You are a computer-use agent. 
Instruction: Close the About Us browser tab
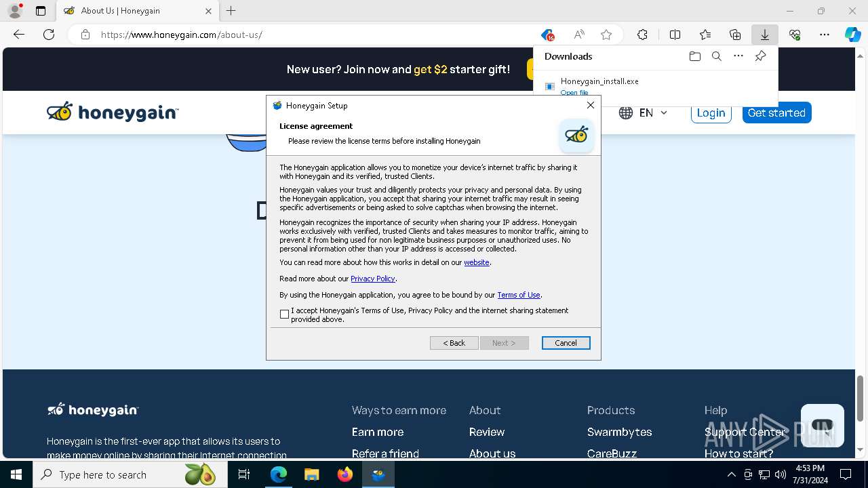[x=208, y=11]
